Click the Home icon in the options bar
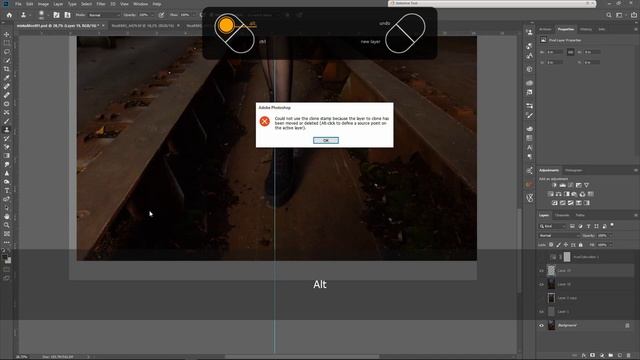 pyautogui.click(x=9, y=15)
